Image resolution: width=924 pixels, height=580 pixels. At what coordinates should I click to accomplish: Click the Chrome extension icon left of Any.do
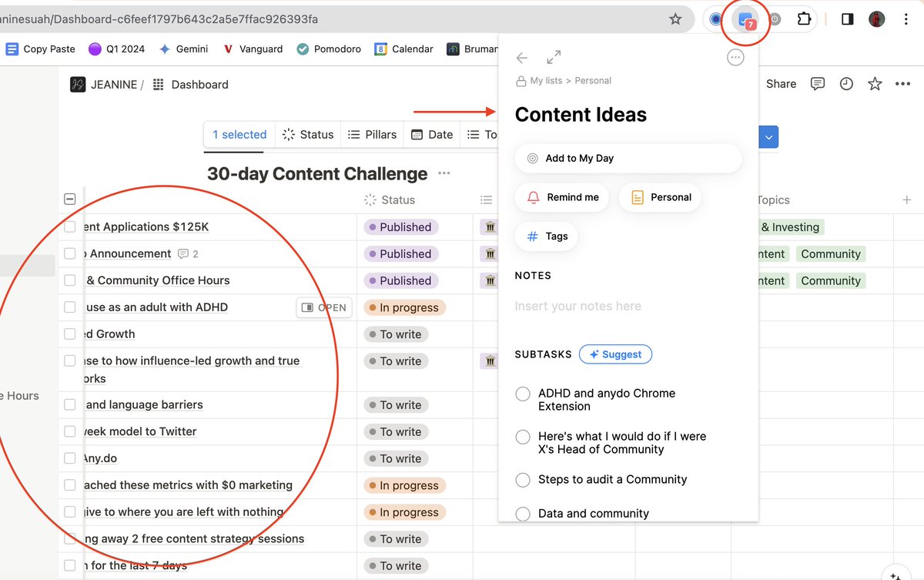coord(716,20)
